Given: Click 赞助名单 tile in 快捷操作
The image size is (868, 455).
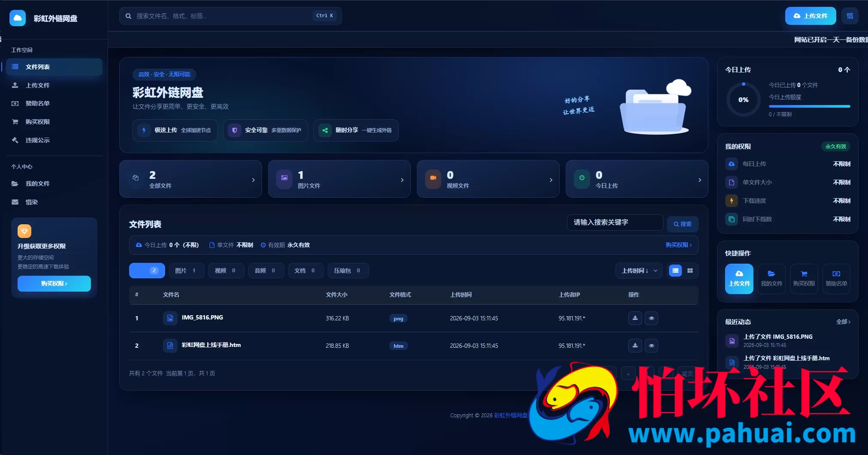Looking at the screenshot, I should (x=836, y=279).
